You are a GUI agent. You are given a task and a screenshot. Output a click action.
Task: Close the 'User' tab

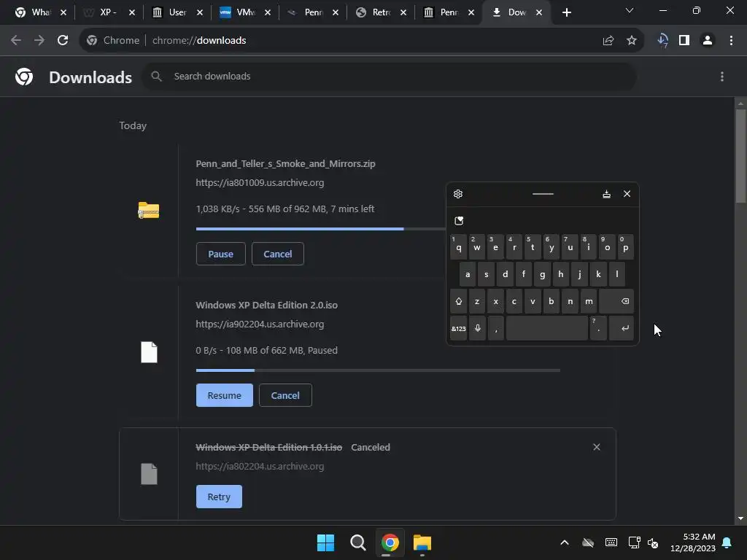tap(200, 12)
